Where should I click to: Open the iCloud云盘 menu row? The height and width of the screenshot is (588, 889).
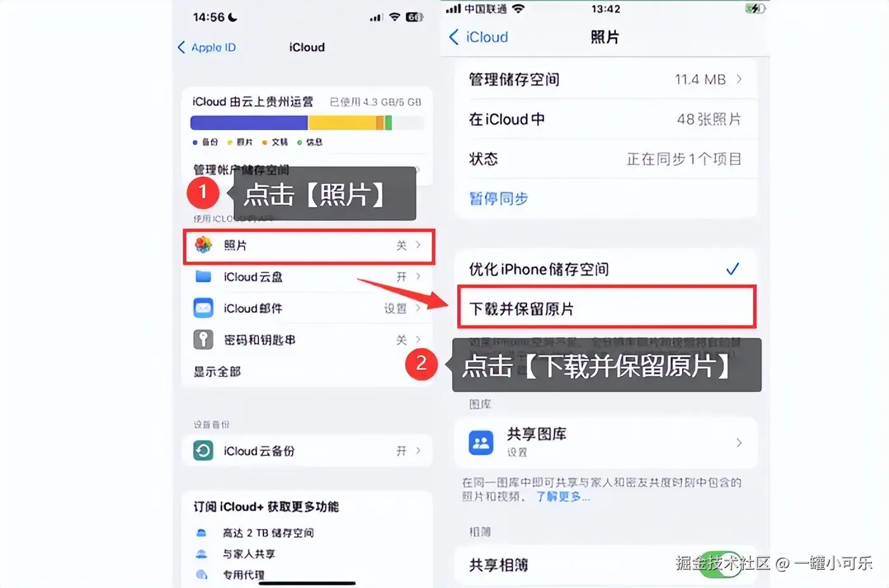307,277
